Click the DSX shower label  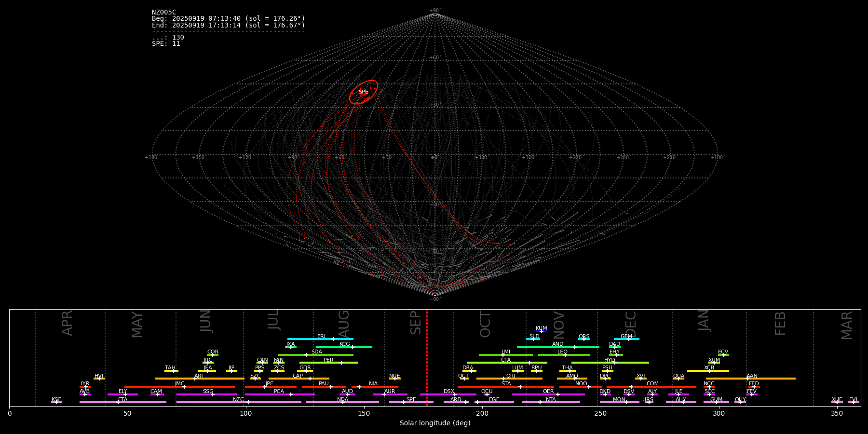(449, 392)
